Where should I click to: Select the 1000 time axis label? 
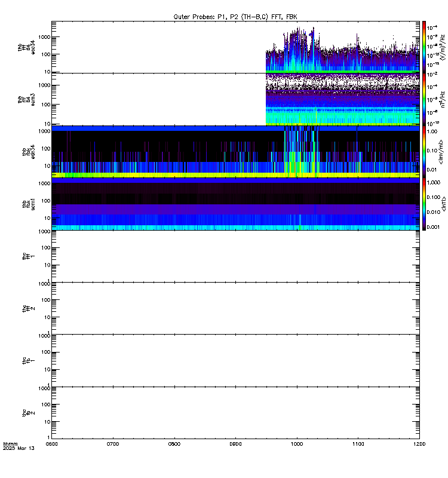coord(297,445)
